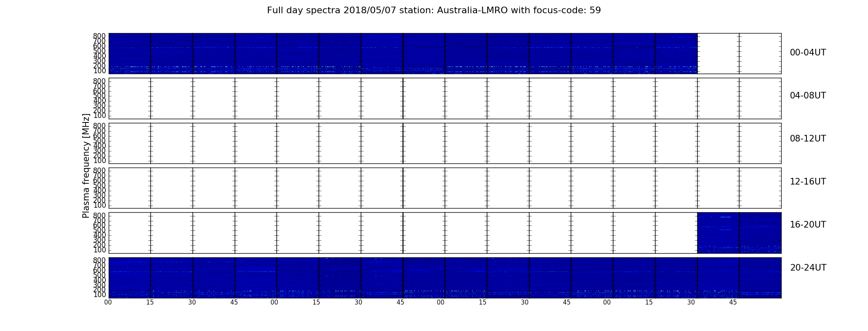This screenshot has height=331, width=868.
Task: Click the 800 tick label of 20-24UT panel
Action: point(100,260)
